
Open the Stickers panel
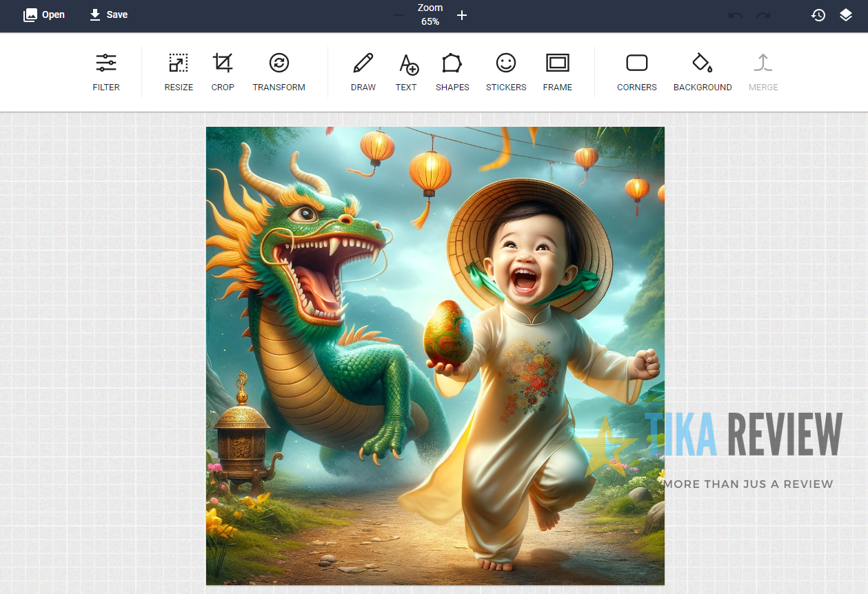coord(506,72)
